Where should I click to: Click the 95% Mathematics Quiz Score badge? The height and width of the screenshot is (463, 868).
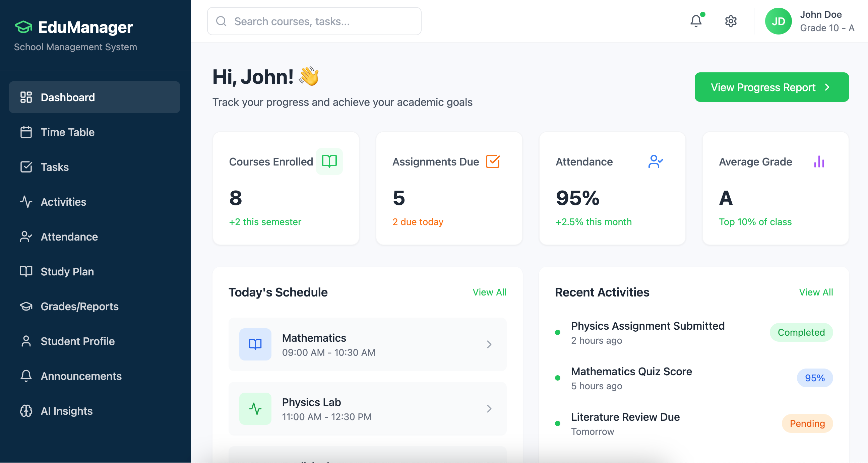[815, 378]
